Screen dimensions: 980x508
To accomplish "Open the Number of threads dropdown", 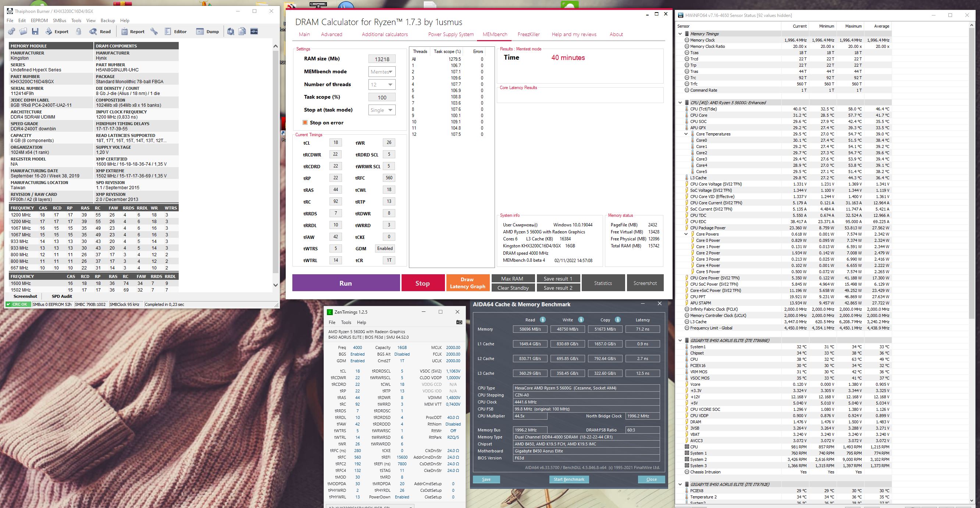I will (382, 85).
